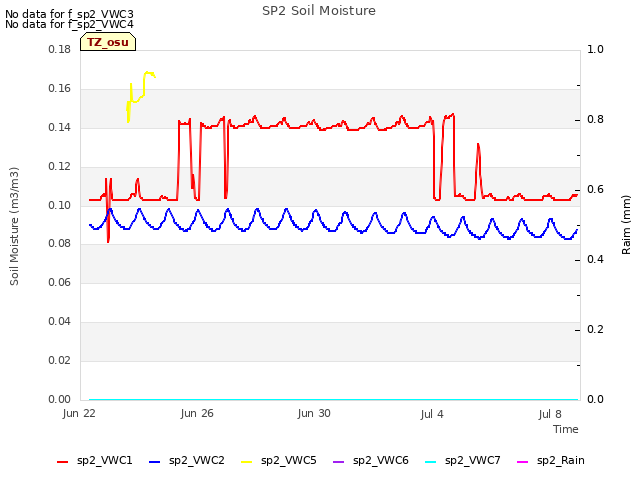Click the sp2_VWC1 legend entry

click(x=95, y=460)
